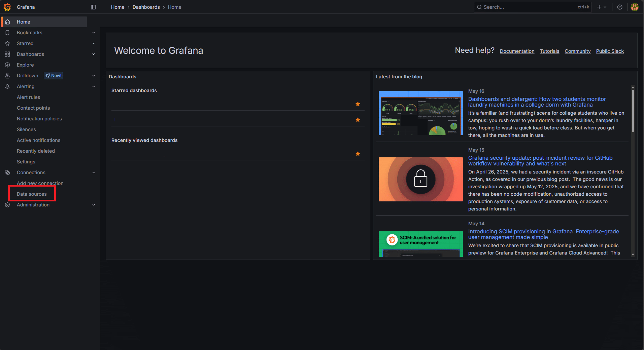Viewport: 644px width, 350px height.
Task: Click the laundry dashboard blog thumbnail
Action: click(x=420, y=113)
